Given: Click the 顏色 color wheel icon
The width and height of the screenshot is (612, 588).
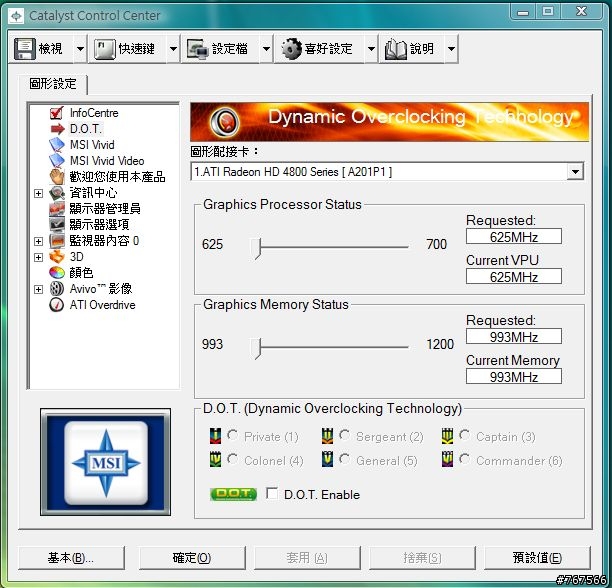Looking at the screenshot, I should (x=57, y=272).
